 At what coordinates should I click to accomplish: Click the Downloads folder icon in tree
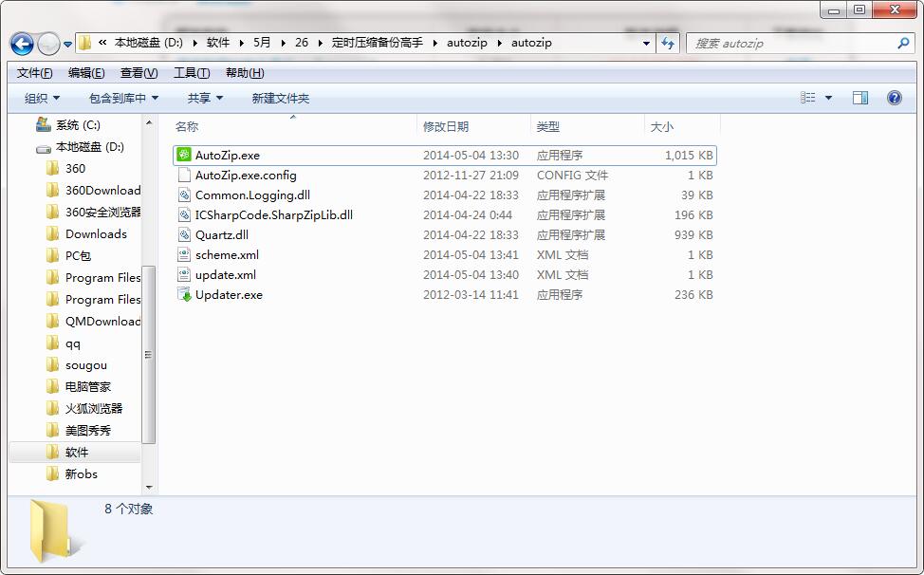pyautogui.click(x=52, y=233)
